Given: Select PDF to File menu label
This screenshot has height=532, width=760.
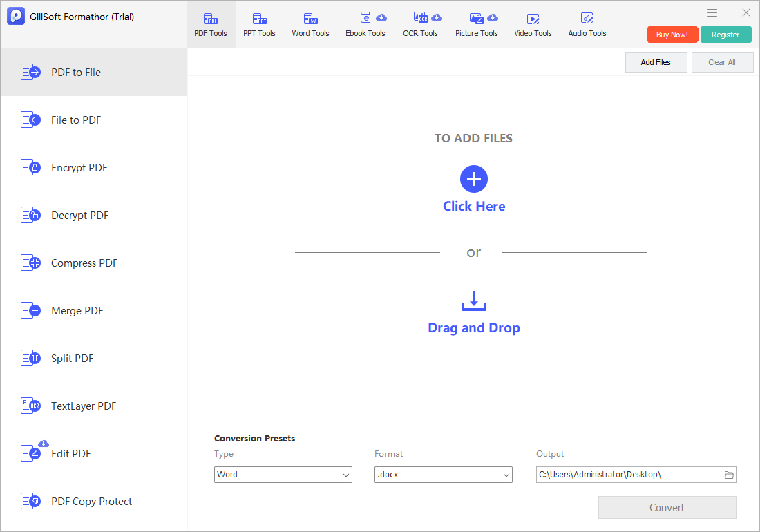Looking at the screenshot, I should pyautogui.click(x=76, y=73).
